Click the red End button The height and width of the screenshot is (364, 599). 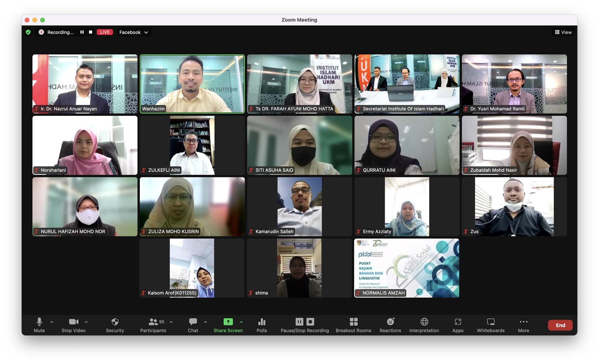pyautogui.click(x=560, y=325)
